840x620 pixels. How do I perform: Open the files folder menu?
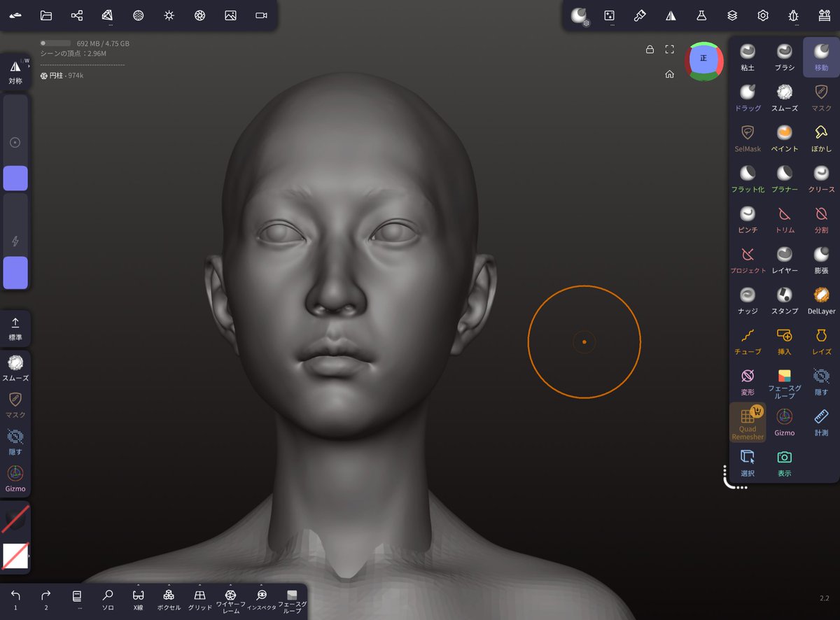46,15
